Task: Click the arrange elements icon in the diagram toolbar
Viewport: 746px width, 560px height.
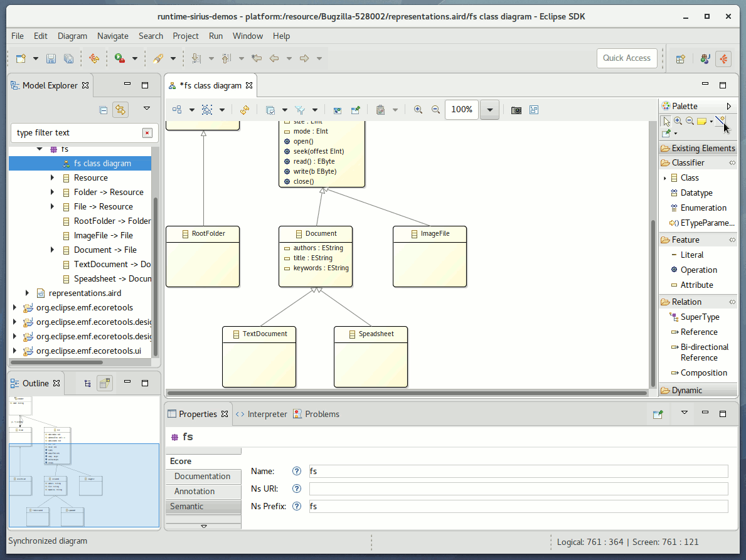Action: 177,109
